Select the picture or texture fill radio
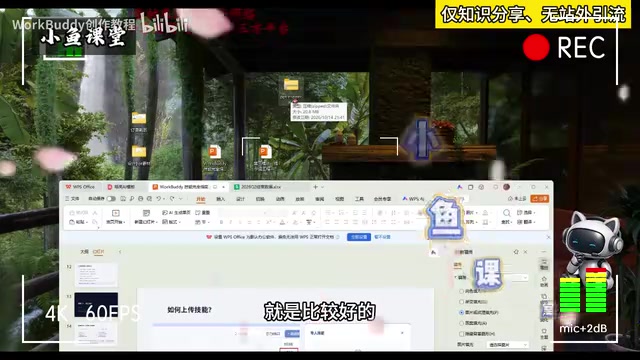This screenshot has width=640, height=360. (462, 312)
